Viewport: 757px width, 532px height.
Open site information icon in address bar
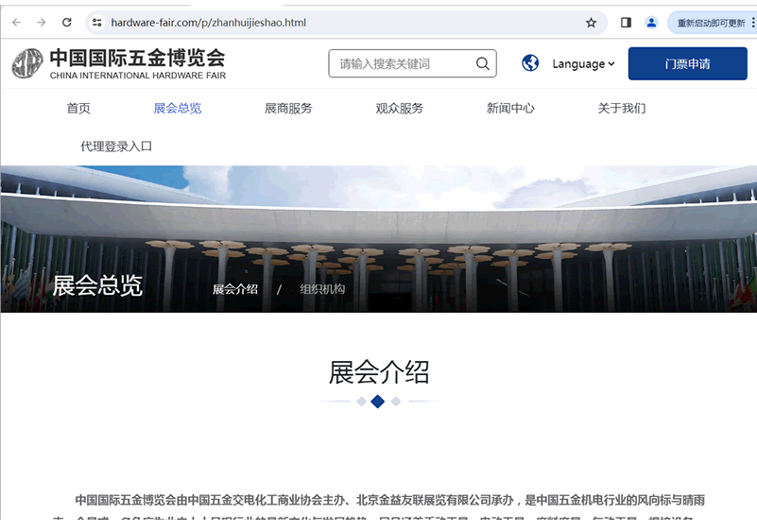point(97,23)
